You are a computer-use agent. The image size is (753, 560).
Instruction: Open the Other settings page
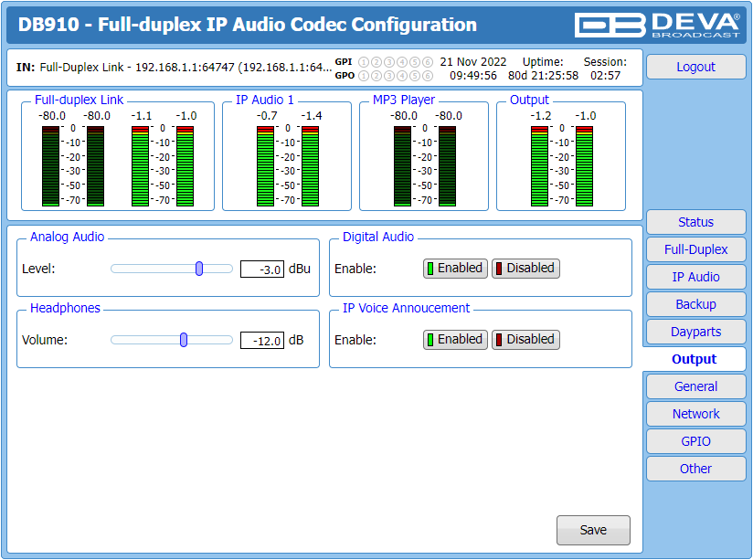coord(695,469)
